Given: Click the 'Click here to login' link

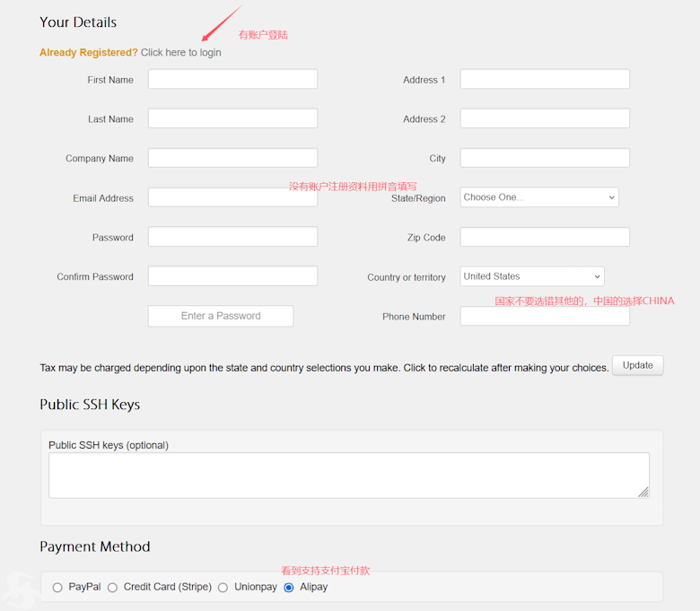Looking at the screenshot, I should point(180,52).
